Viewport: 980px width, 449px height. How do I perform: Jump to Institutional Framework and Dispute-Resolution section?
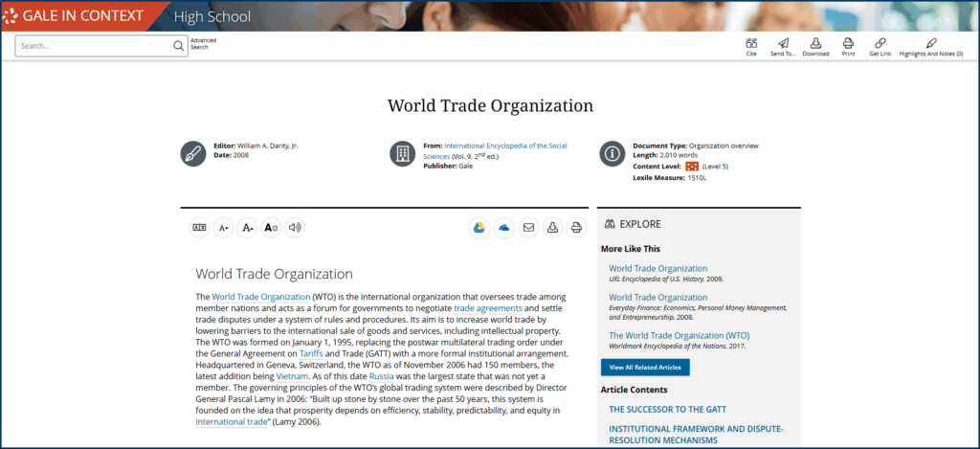[696, 435]
